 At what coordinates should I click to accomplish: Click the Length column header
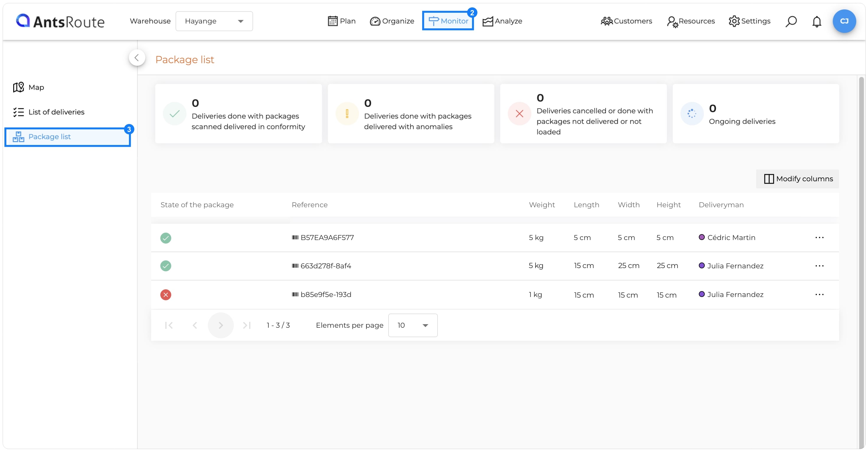pyautogui.click(x=587, y=205)
